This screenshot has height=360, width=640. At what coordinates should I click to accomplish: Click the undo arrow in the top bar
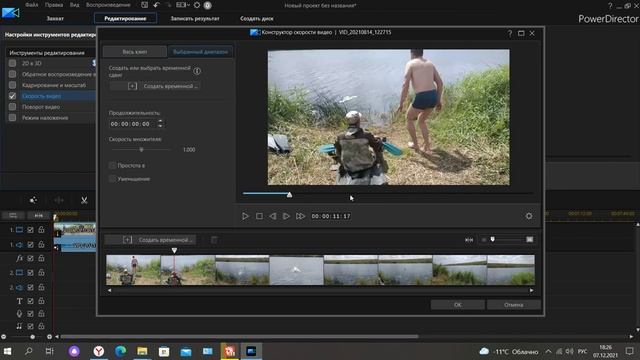[x=157, y=5]
